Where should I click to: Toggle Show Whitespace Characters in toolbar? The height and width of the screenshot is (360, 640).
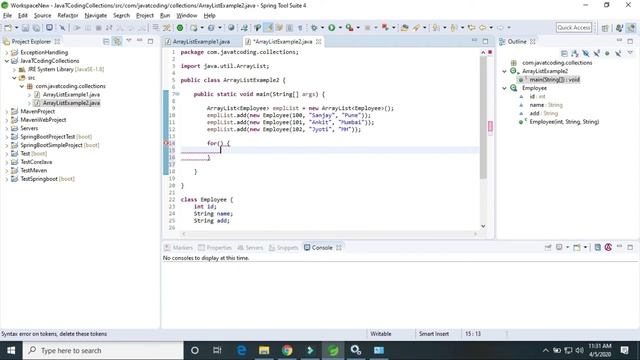click(x=300, y=28)
